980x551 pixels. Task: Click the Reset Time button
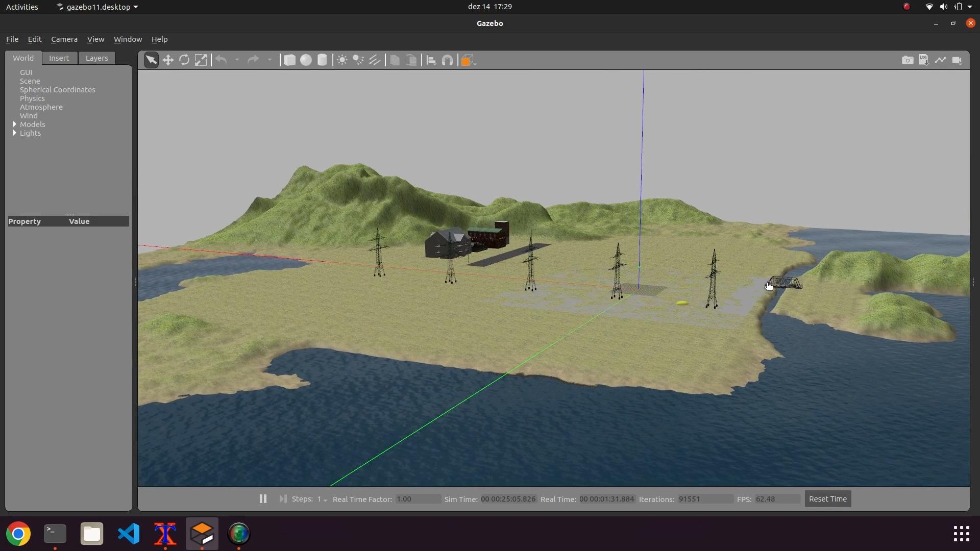(x=828, y=499)
